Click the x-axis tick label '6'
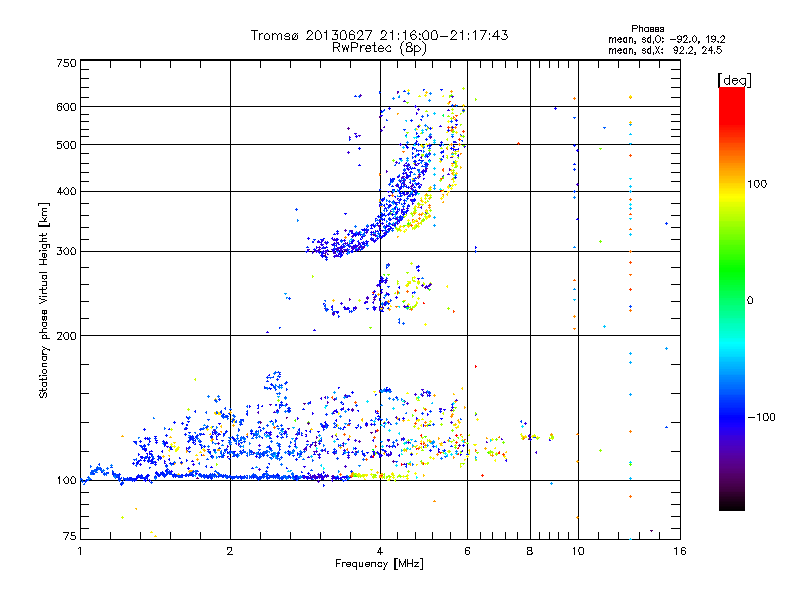 467,551
